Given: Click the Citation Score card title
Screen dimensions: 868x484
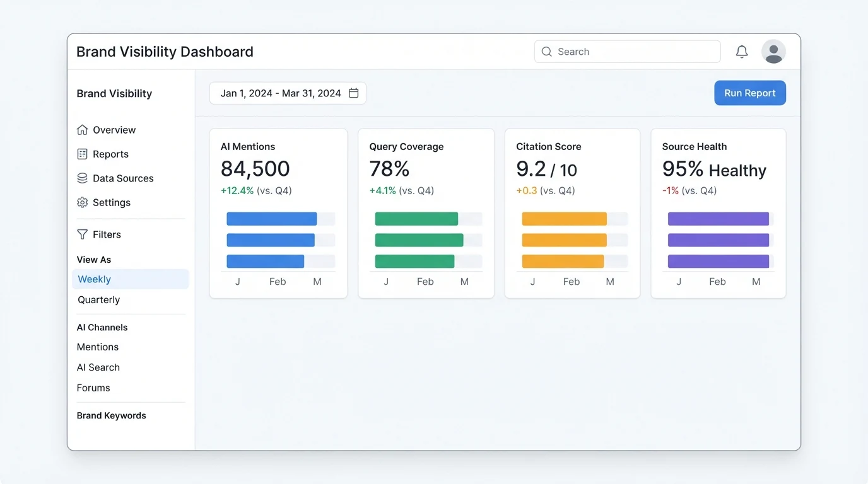Looking at the screenshot, I should 549,147.
